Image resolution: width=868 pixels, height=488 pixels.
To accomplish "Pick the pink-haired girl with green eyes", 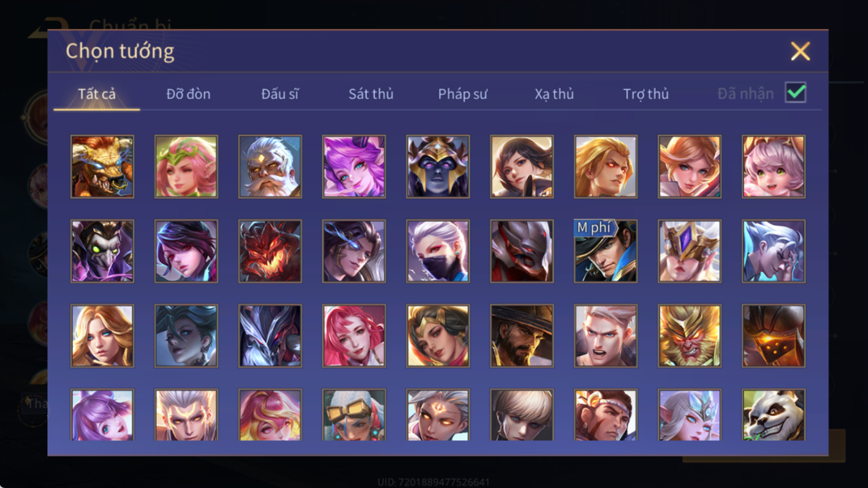I will click(773, 167).
